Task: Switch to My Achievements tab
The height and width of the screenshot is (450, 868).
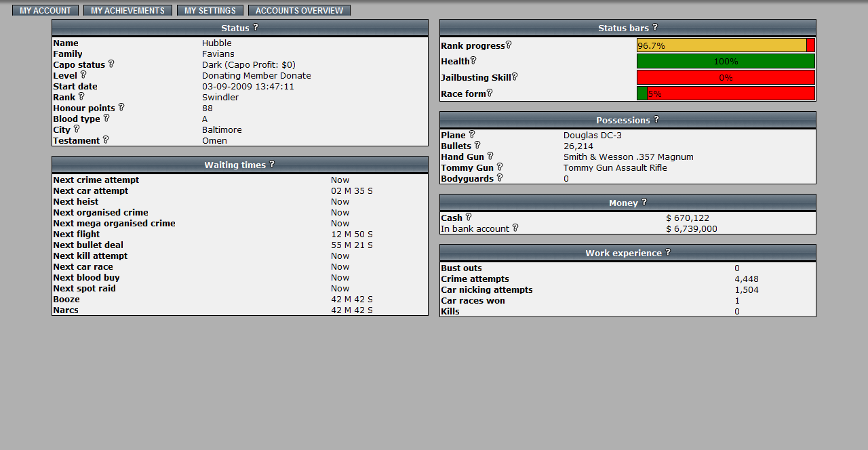Action: (x=127, y=11)
